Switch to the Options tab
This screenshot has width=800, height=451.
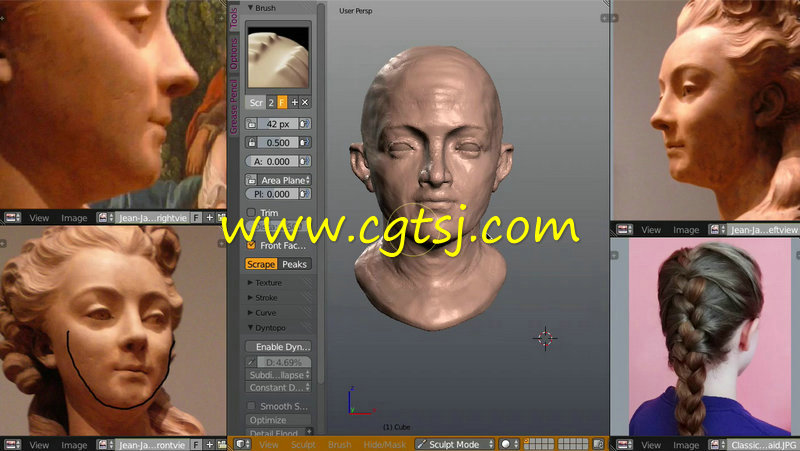pos(234,53)
